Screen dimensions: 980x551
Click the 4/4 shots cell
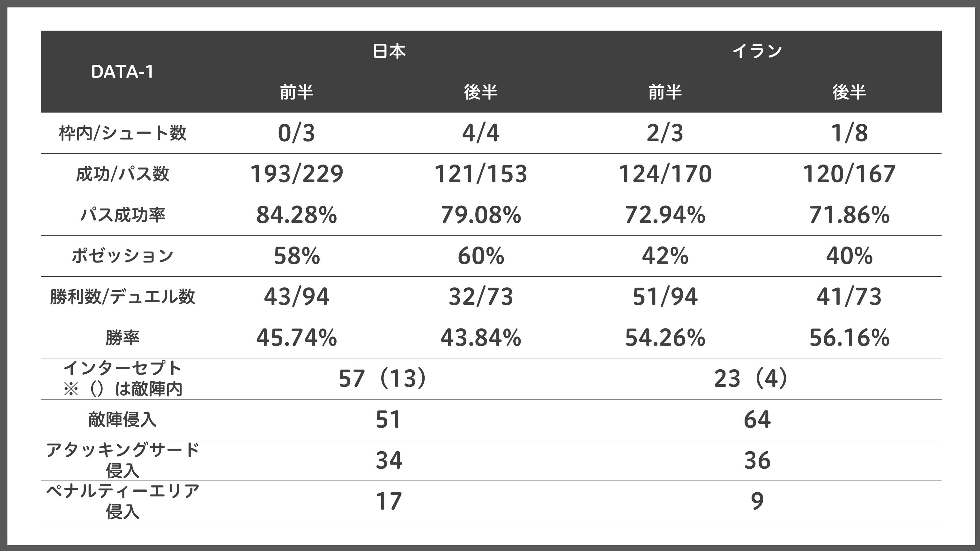pyautogui.click(x=480, y=133)
